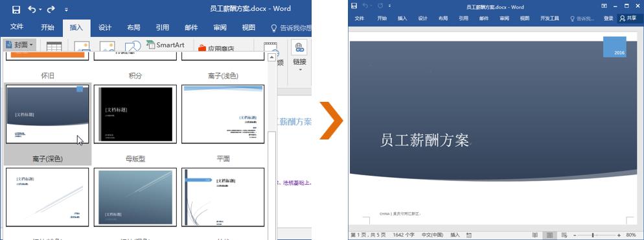Click page count 第1页,共5页 in status bar

(x=369, y=235)
